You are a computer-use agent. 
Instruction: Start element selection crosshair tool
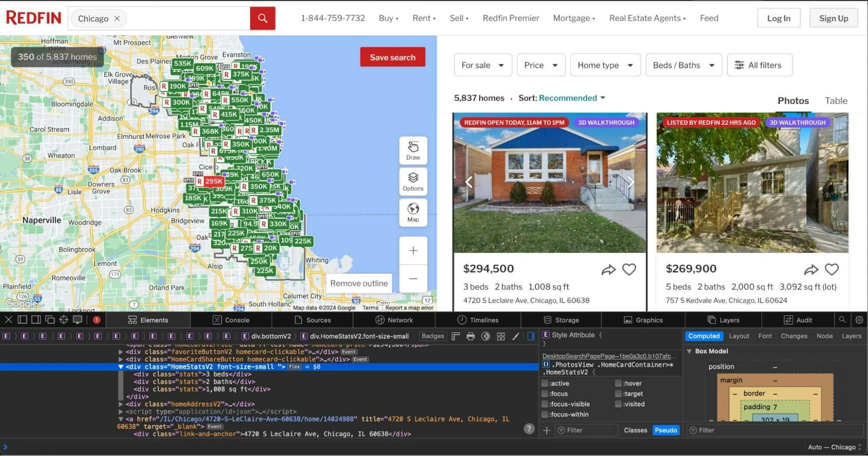[64, 320]
